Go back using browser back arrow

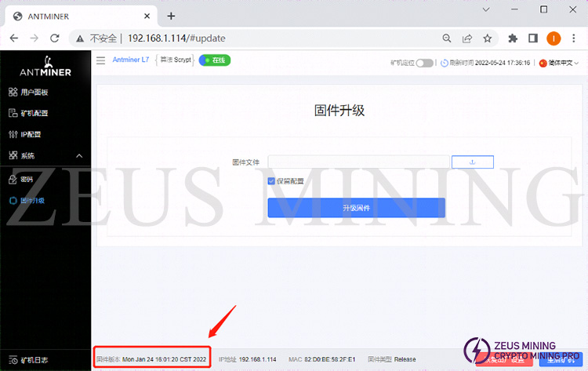click(x=14, y=38)
